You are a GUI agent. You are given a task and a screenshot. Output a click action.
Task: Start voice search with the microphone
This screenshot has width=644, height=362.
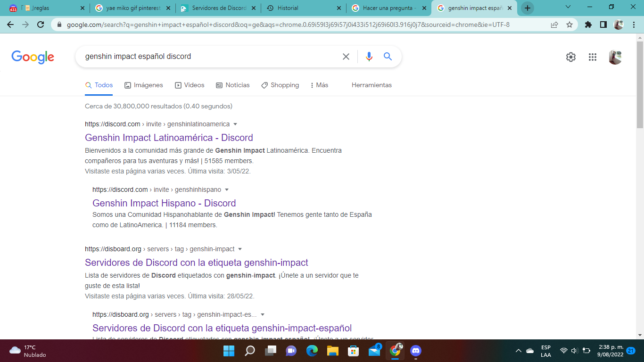369,57
